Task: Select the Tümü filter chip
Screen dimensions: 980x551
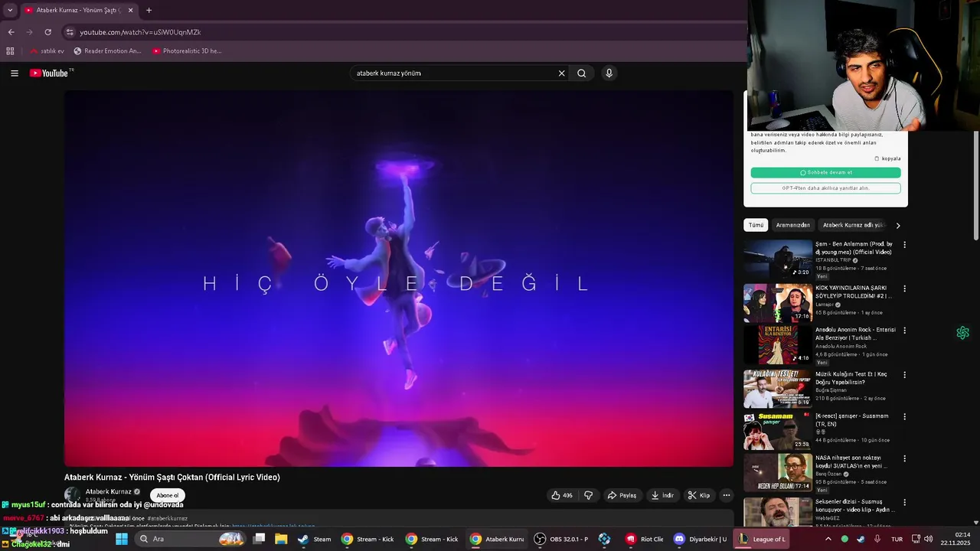Action: point(756,225)
